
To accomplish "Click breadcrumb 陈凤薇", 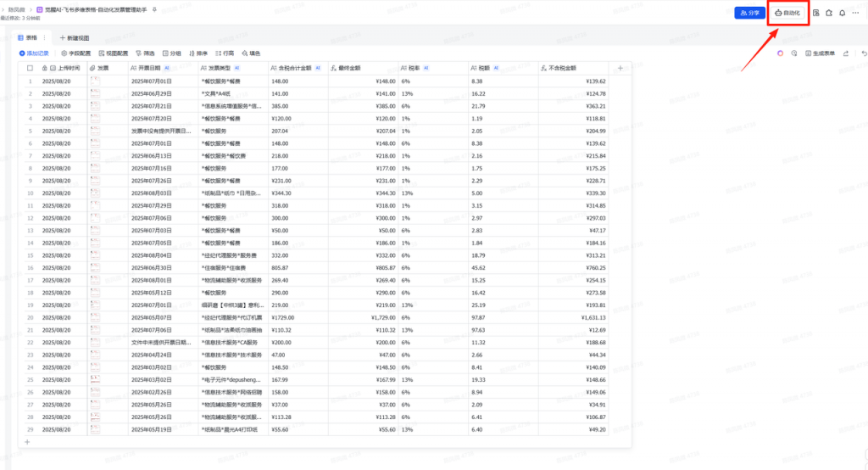I will (16, 9).
